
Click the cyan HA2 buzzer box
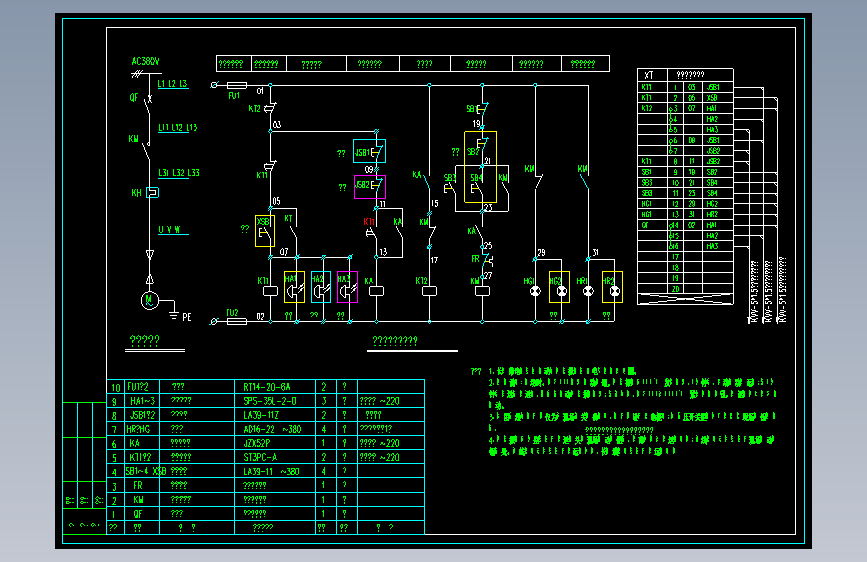321,287
